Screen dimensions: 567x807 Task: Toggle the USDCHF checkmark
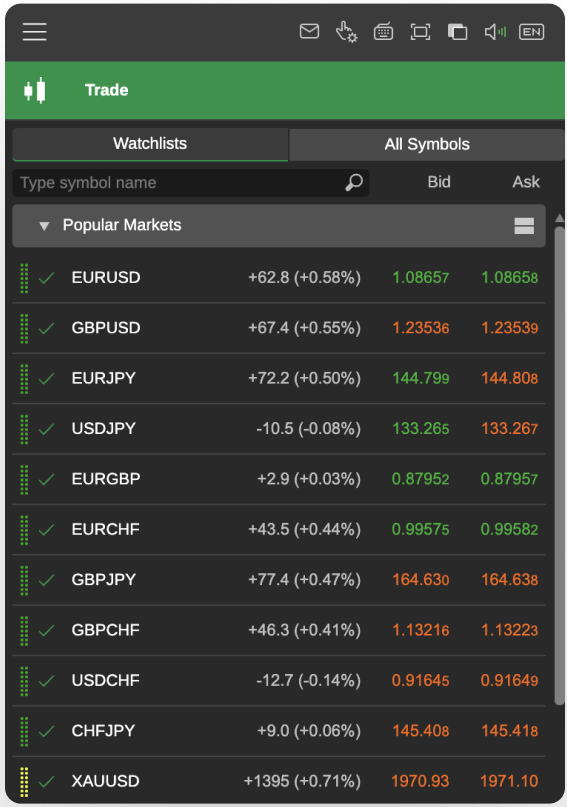point(47,681)
